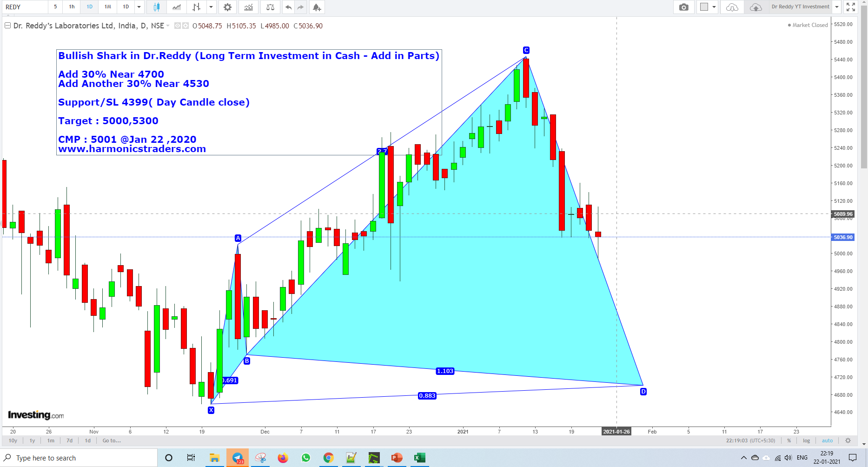Select the candlestick chart style
This screenshot has width=868, height=467.
pyautogui.click(x=156, y=7)
